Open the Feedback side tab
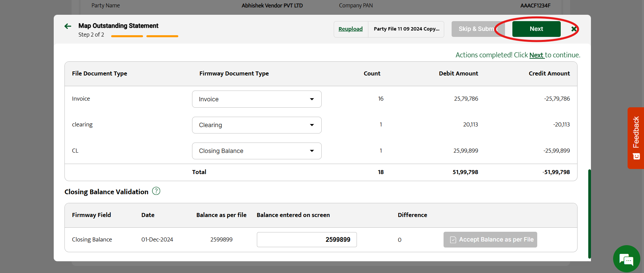This screenshot has width=644, height=273. tap(636, 138)
